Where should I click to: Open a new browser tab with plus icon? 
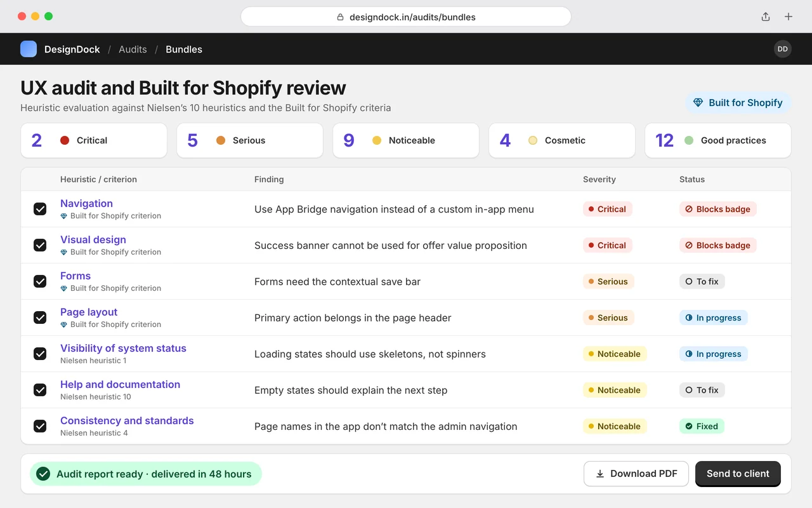click(789, 17)
